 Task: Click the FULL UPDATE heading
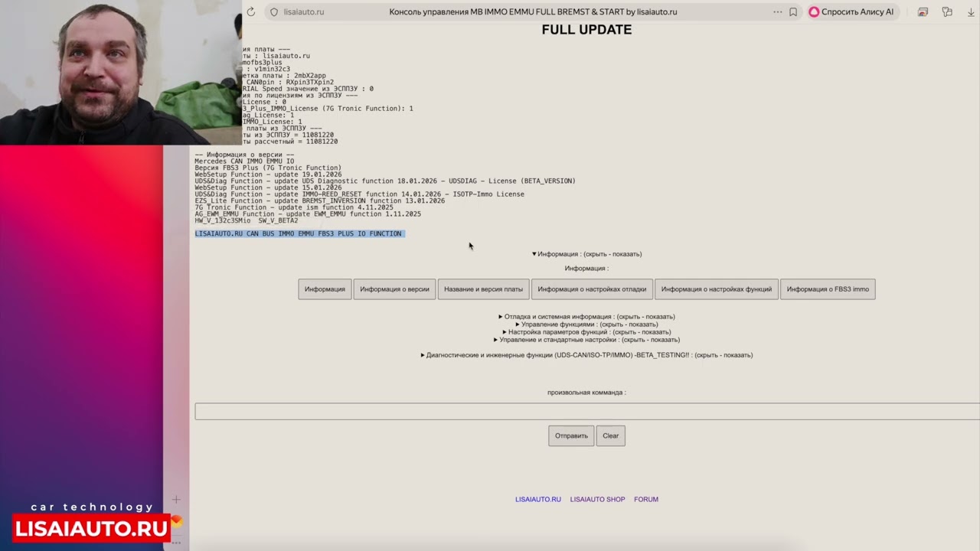click(x=586, y=30)
